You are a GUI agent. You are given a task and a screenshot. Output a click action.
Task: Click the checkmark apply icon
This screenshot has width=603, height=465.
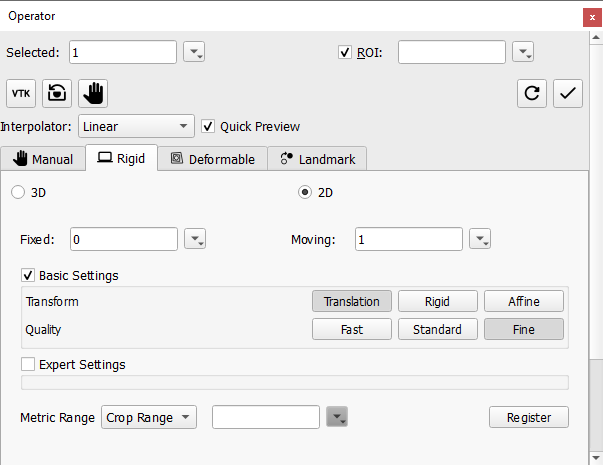[x=568, y=93]
